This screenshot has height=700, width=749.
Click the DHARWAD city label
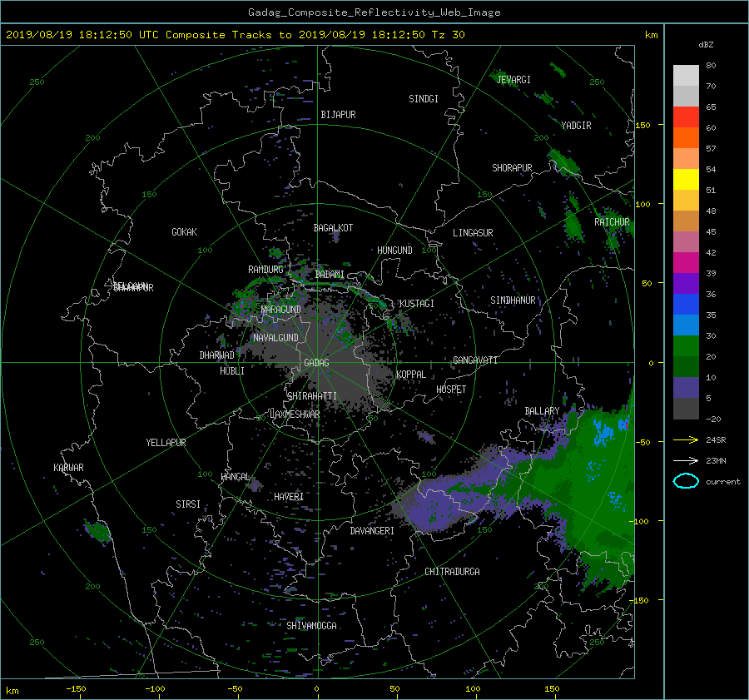(217, 355)
